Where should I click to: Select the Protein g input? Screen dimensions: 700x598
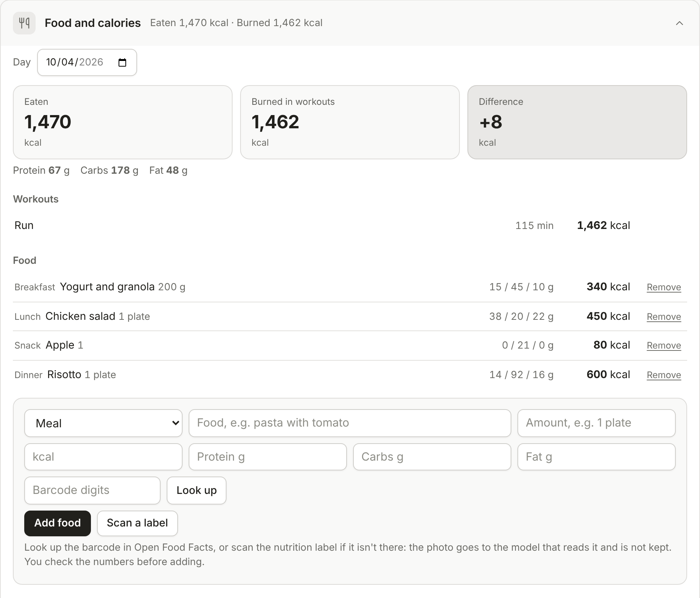[268, 457]
